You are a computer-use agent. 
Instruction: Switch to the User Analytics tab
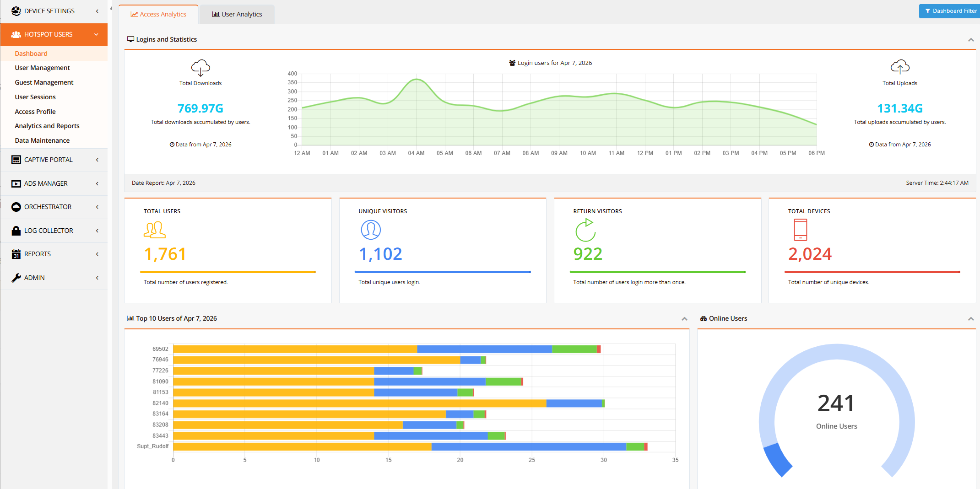[x=237, y=14]
